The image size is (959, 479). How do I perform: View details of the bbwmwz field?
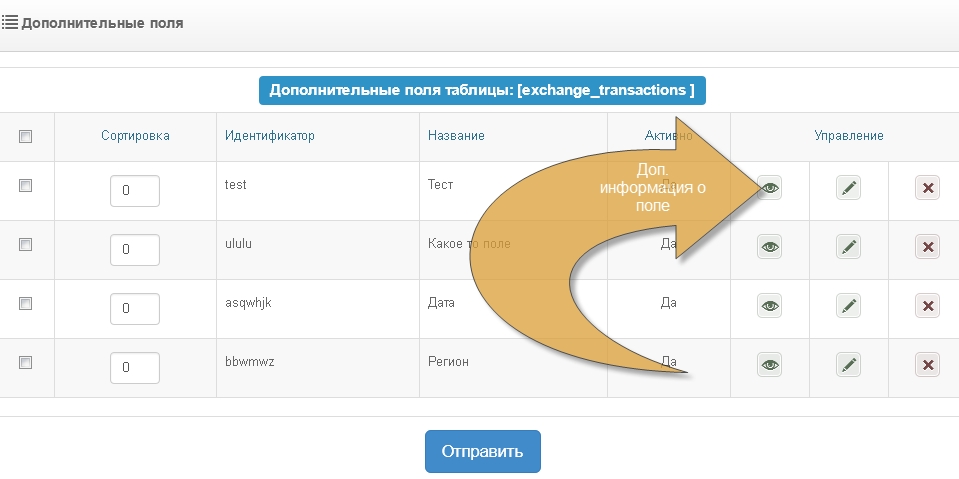click(769, 365)
